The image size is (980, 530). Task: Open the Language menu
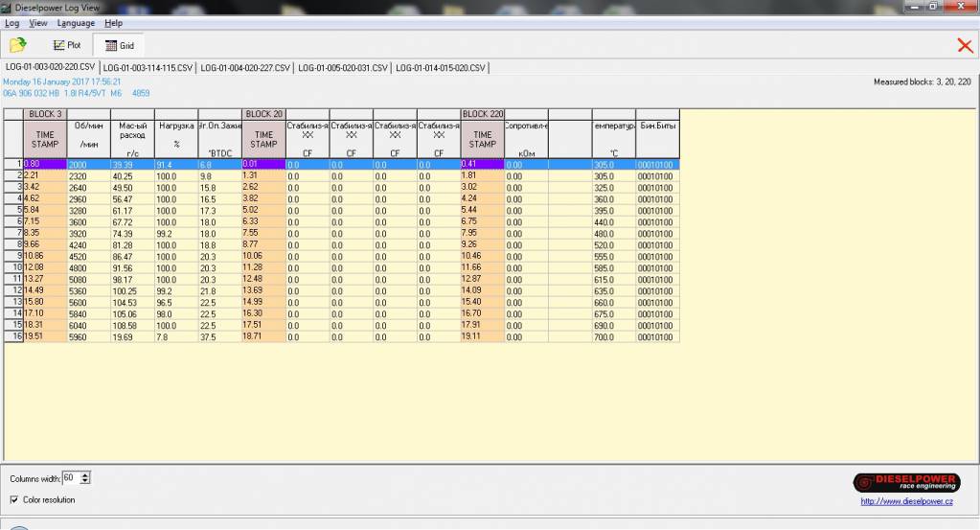point(76,23)
